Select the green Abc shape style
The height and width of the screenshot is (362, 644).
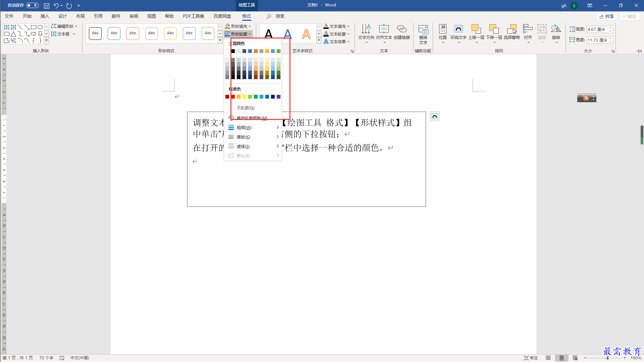pyautogui.click(x=208, y=33)
